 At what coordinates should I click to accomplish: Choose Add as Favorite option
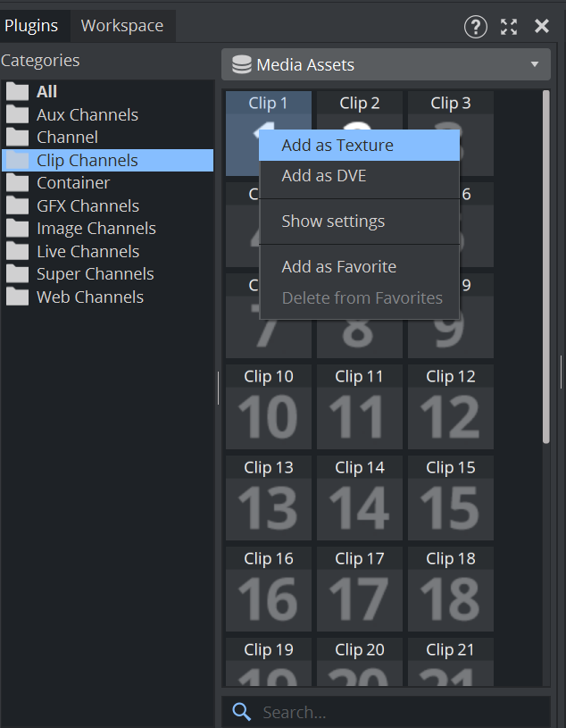pyautogui.click(x=339, y=267)
